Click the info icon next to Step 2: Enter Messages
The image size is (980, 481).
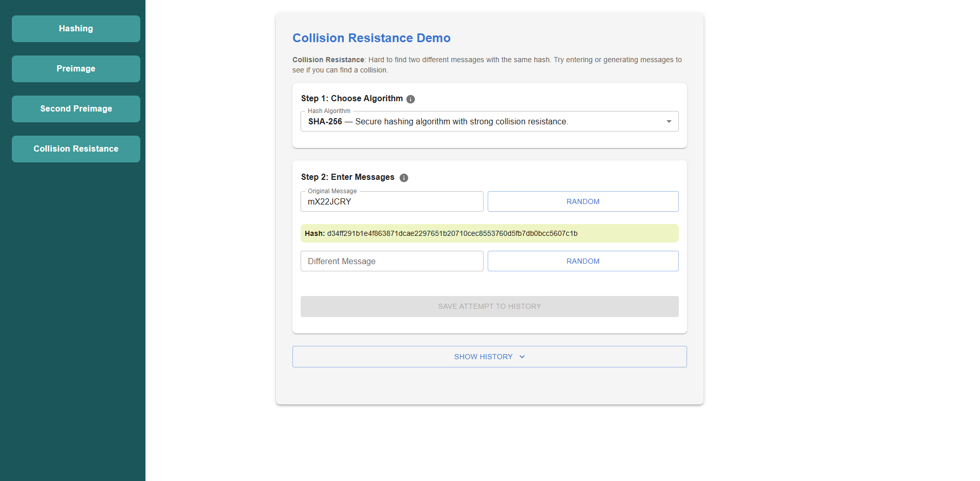[404, 178]
